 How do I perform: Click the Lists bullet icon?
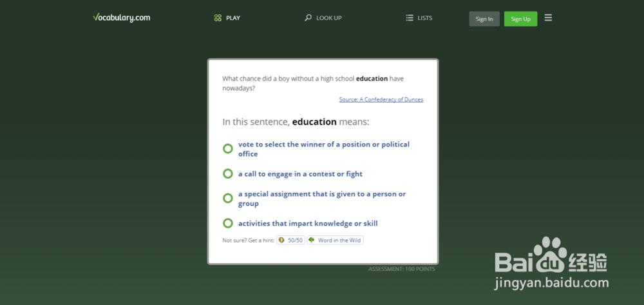point(410,18)
